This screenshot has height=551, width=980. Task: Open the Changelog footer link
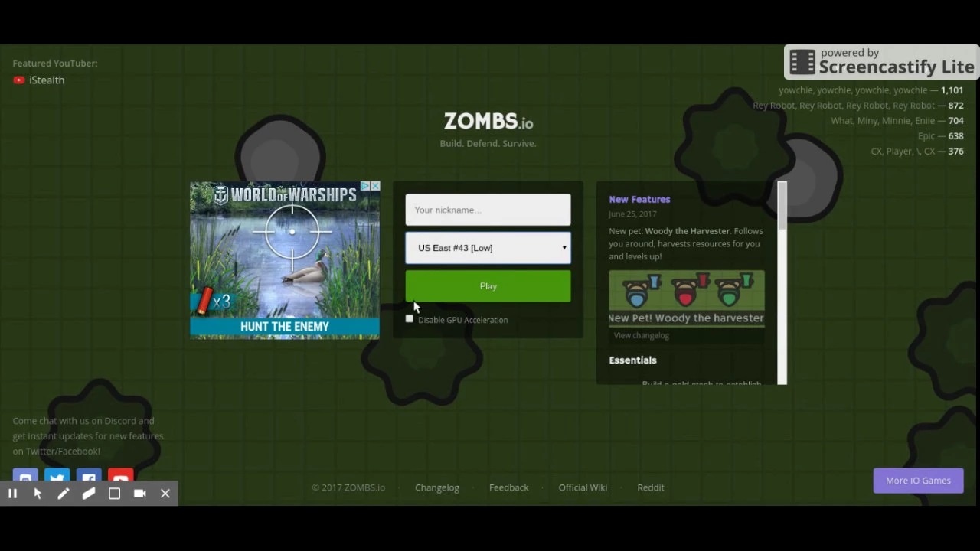pos(437,487)
